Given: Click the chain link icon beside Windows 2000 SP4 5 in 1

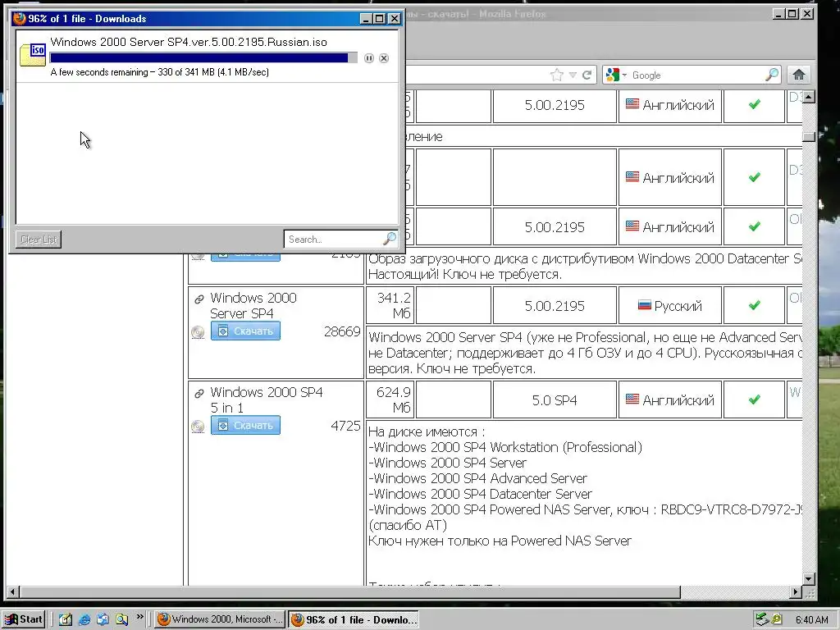Looking at the screenshot, I should [x=199, y=393].
